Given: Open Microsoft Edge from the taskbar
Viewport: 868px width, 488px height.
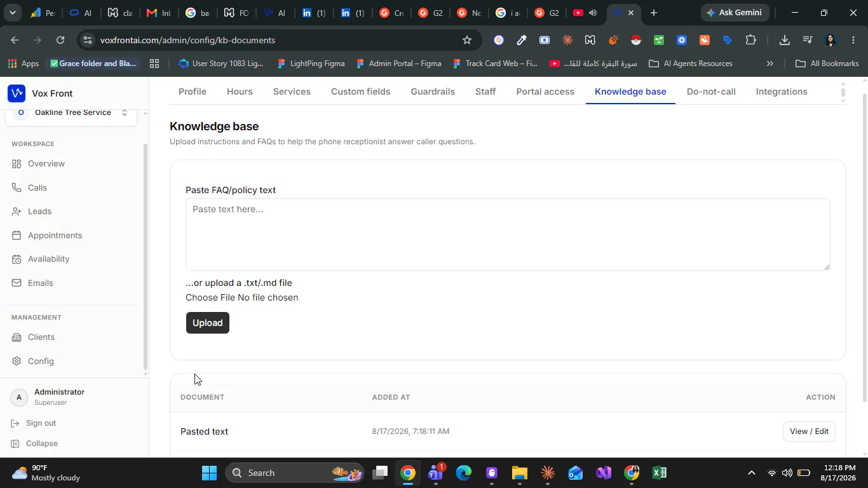Looking at the screenshot, I should [464, 473].
